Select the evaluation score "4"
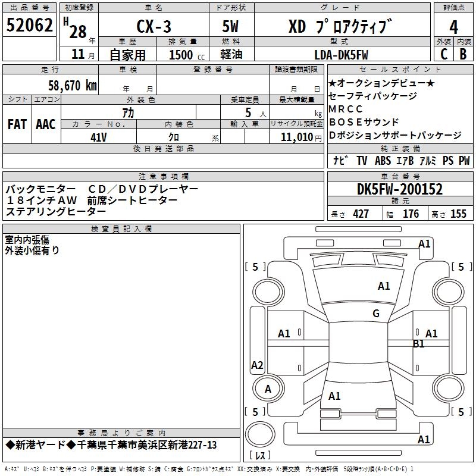 coord(453,27)
